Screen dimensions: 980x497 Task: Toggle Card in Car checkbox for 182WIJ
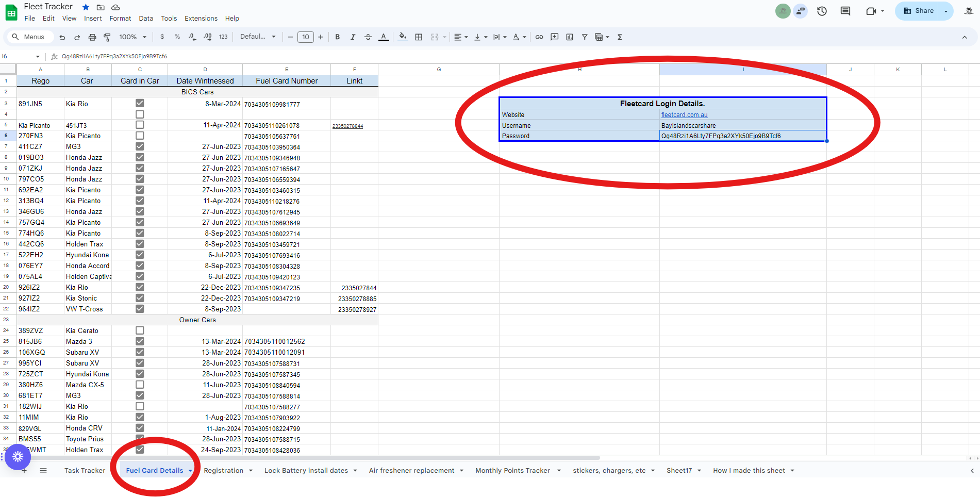pyautogui.click(x=140, y=406)
